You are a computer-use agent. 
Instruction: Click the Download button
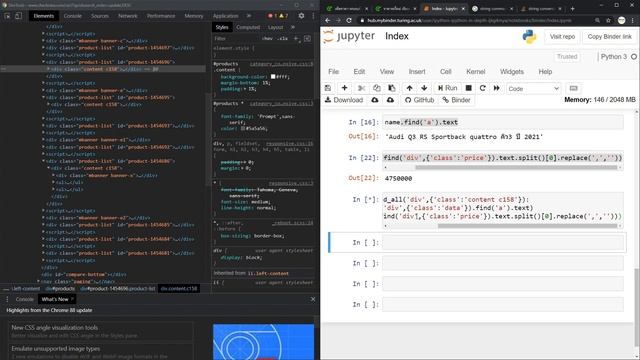[x=344, y=100]
